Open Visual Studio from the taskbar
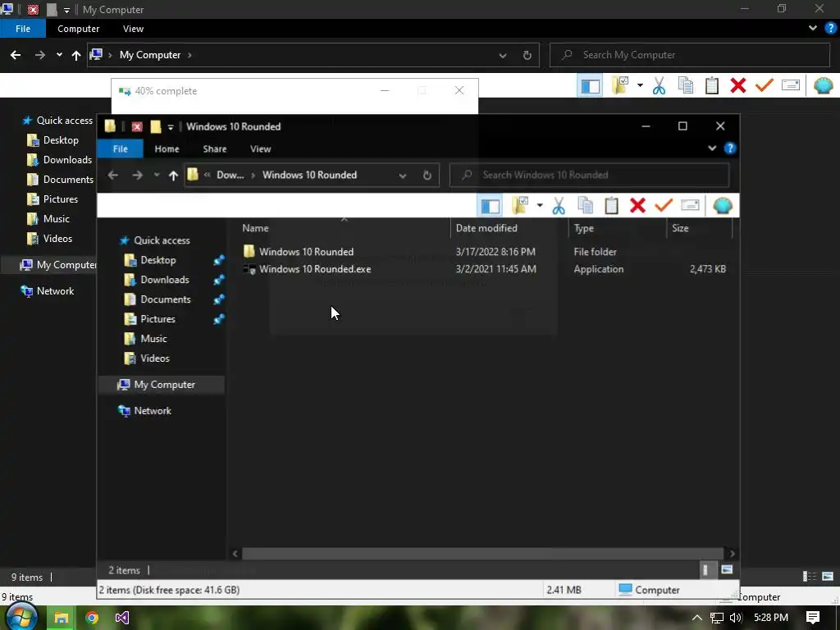This screenshot has height=630, width=840. coord(122,619)
